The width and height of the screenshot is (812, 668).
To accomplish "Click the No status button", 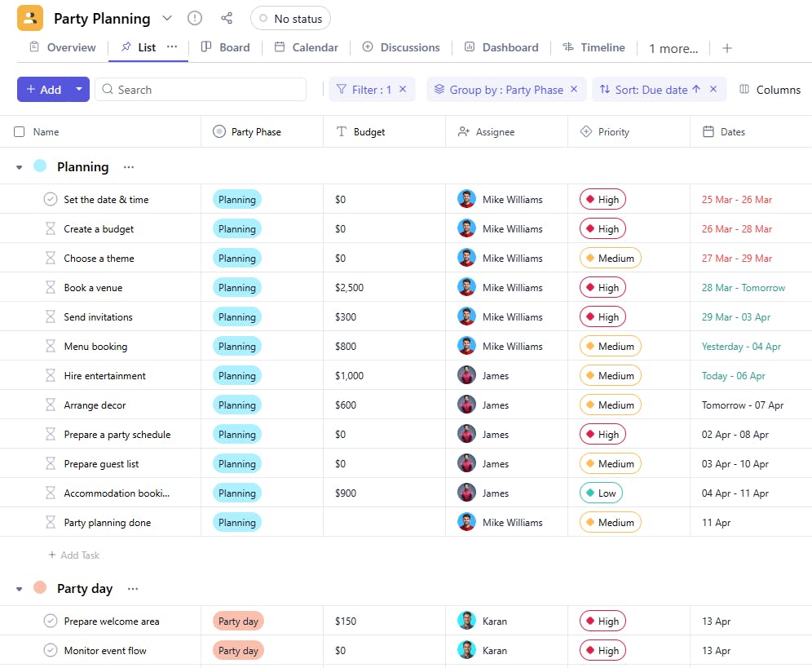I will [x=290, y=18].
